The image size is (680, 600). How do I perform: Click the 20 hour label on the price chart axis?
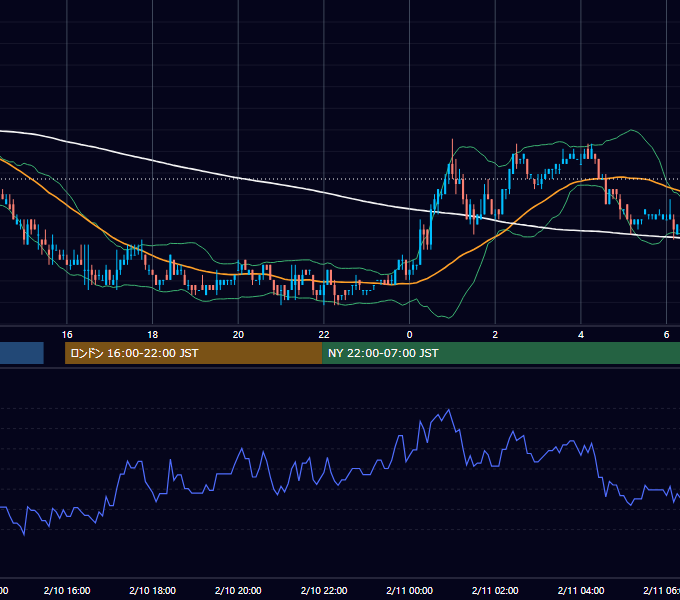pos(238,335)
